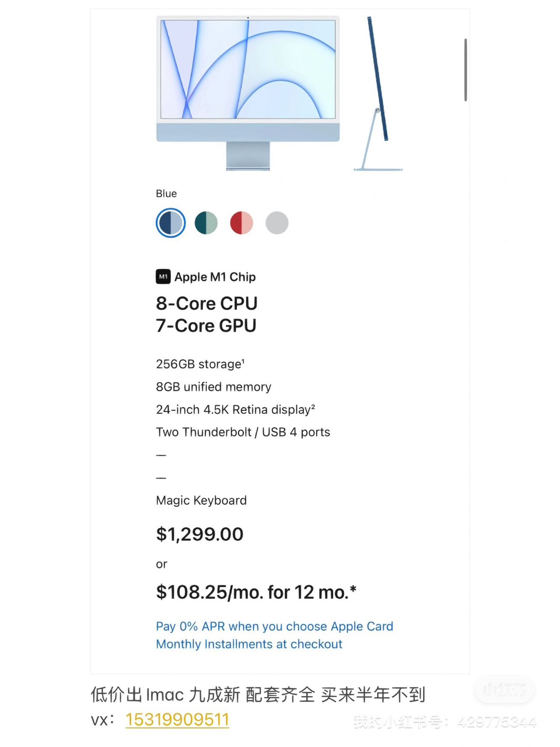Click the Magic Keyboard spec line

(201, 500)
